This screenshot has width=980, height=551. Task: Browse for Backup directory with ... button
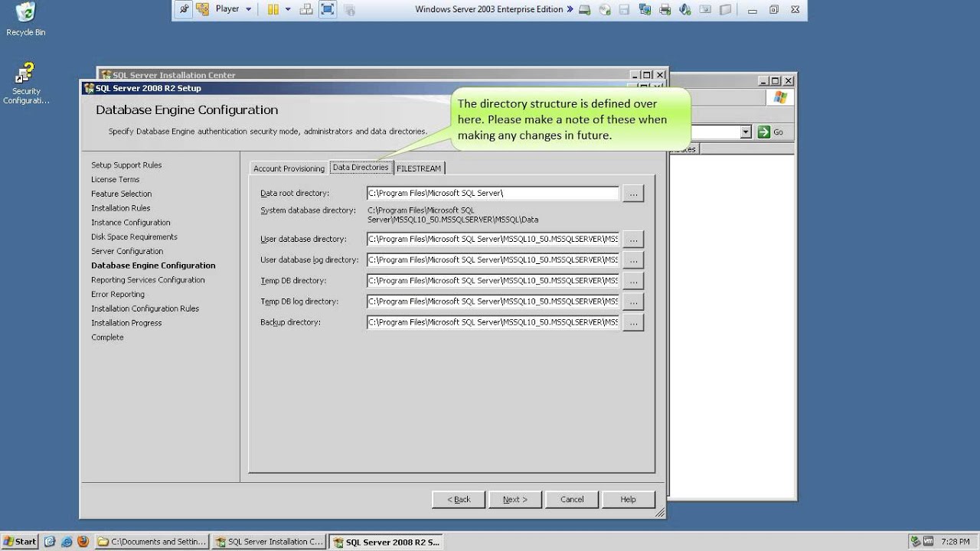pos(633,322)
